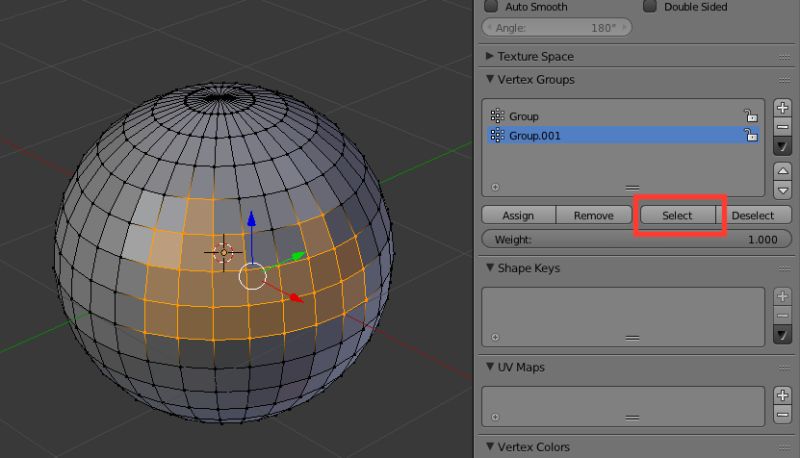This screenshot has height=458, width=800.
Task: Grab the Vertex Groups panel grip handle
Action: pyautogui.click(x=785, y=80)
